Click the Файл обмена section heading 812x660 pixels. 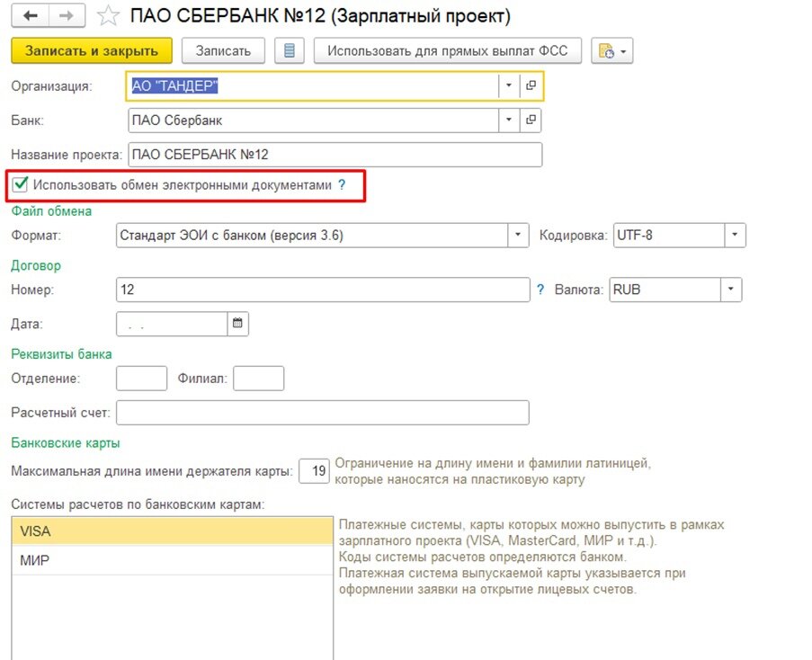coord(51,211)
